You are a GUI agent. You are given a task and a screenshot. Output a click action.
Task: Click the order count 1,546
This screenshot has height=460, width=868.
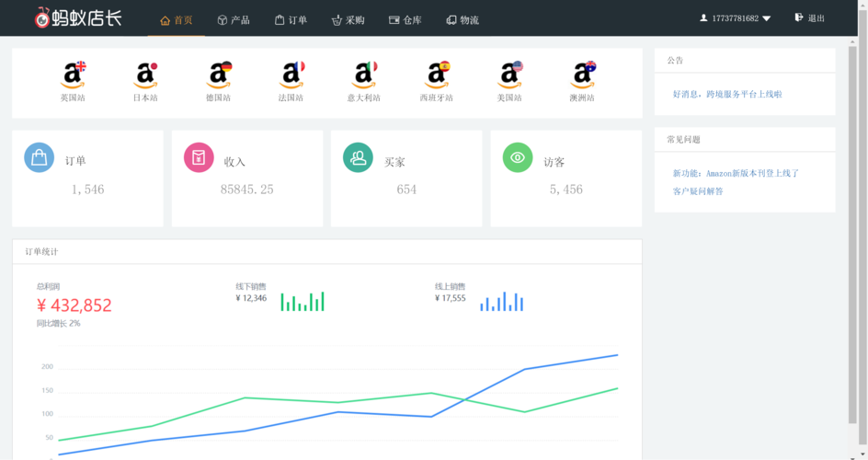tap(87, 190)
